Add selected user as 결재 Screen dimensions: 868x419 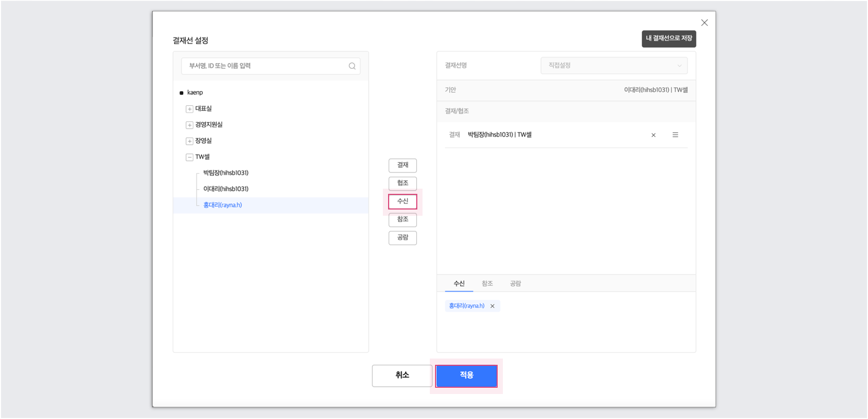pyautogui.click(x=402, y=165)
